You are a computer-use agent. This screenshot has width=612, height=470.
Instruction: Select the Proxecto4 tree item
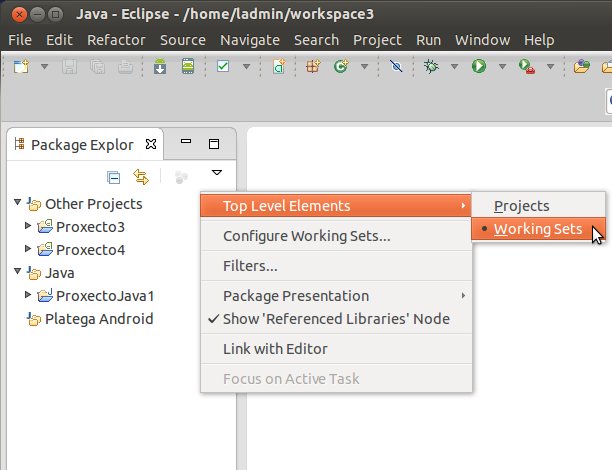81,250
